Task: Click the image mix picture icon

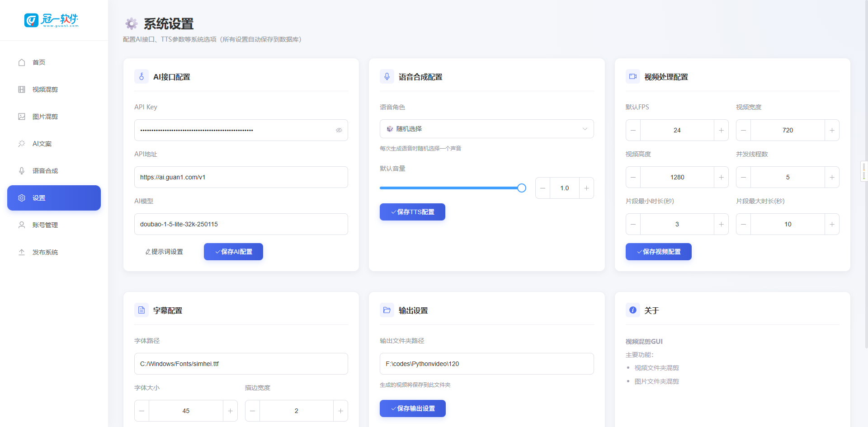Action: [x=22, y=117]
